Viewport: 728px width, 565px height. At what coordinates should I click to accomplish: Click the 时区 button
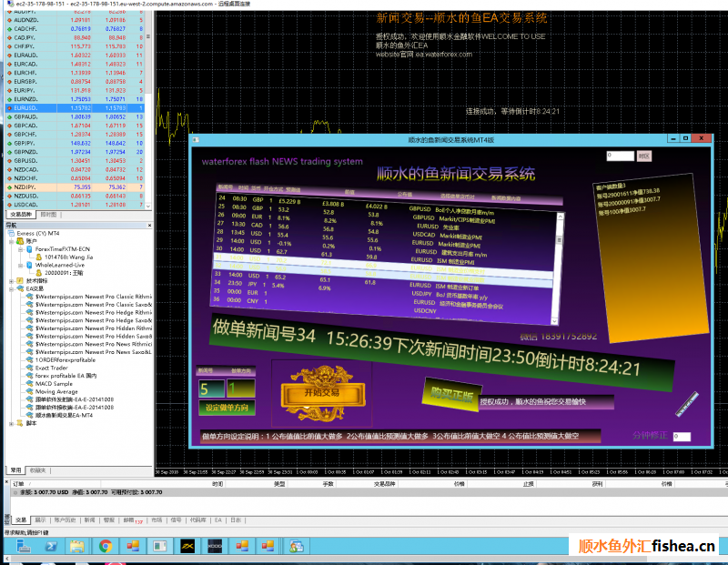coord(643,156)
